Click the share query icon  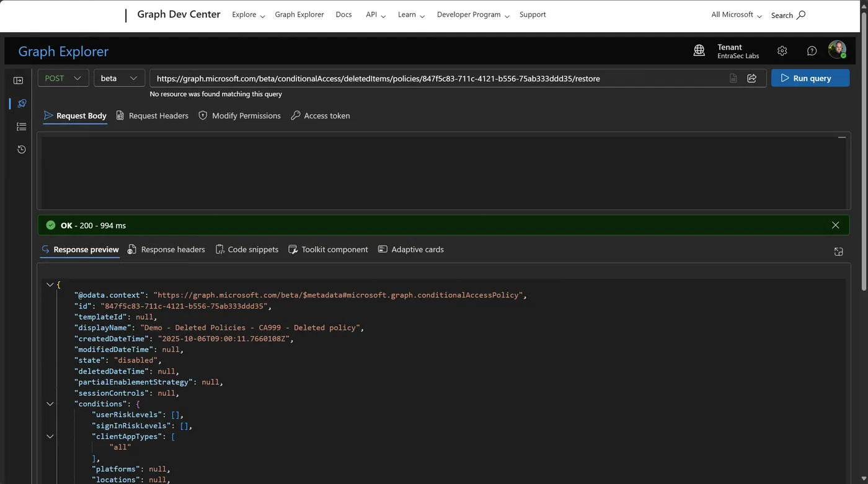click(x=752, y=78)
